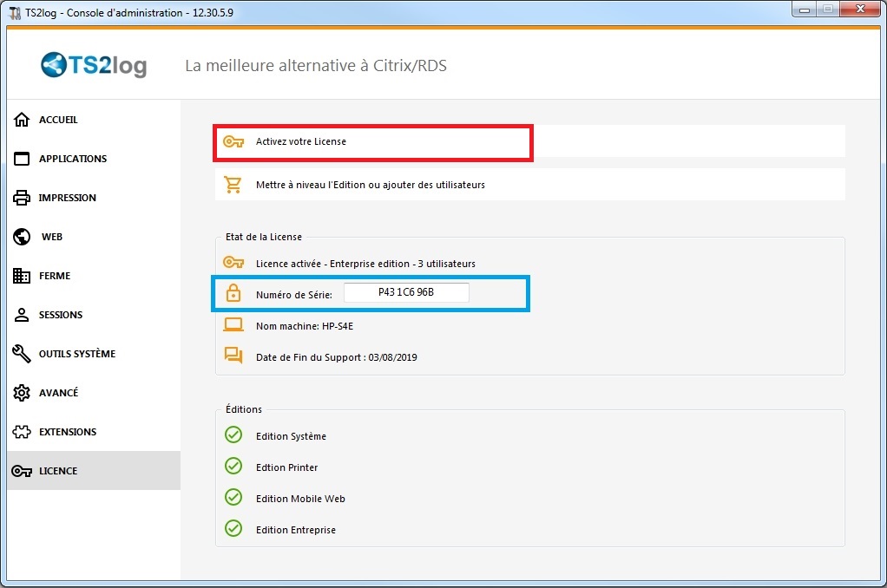Click the key icon beside Licence activée
Image resolution: width=887 pixels, height=588 pixels.
point(233,262)
